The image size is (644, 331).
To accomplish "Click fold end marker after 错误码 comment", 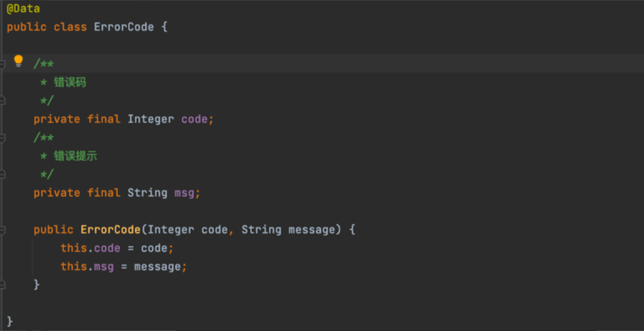I will (x=3, y=101).
